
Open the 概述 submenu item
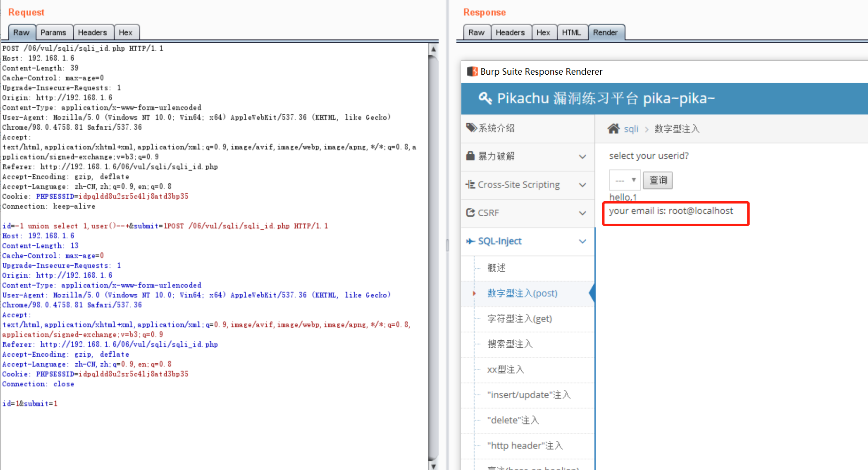[496, 267]
